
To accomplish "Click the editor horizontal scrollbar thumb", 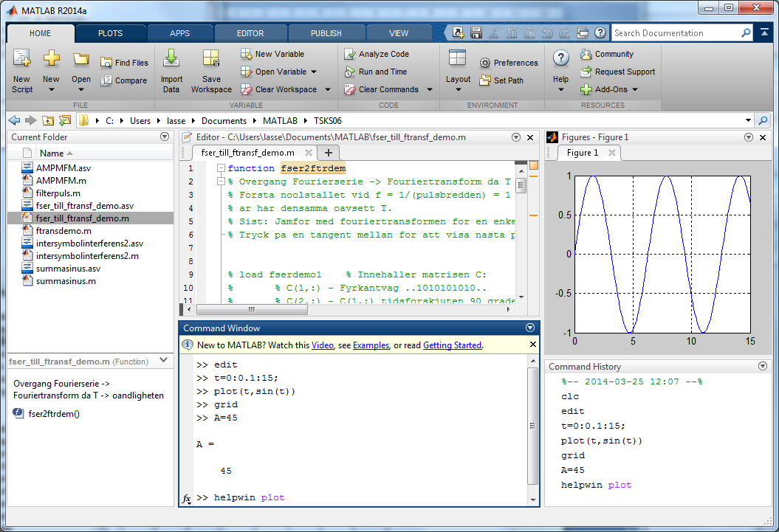I will pyautogui.click(x=252, y=309).
